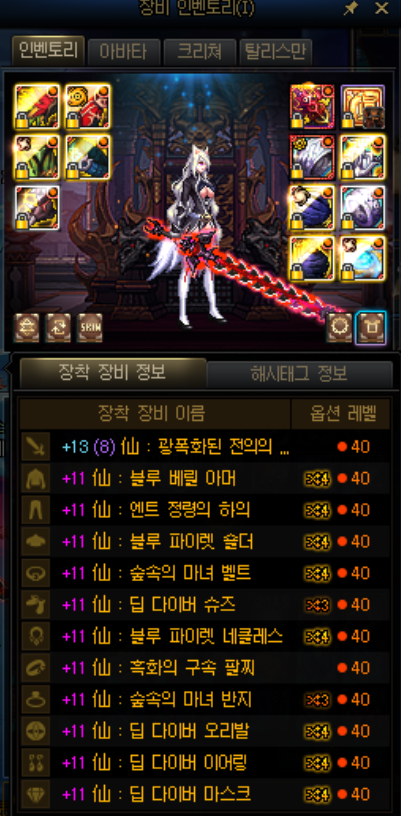
Task: Click the 흑화의 구속 팔찌 item entry
Action: (205, 668)
